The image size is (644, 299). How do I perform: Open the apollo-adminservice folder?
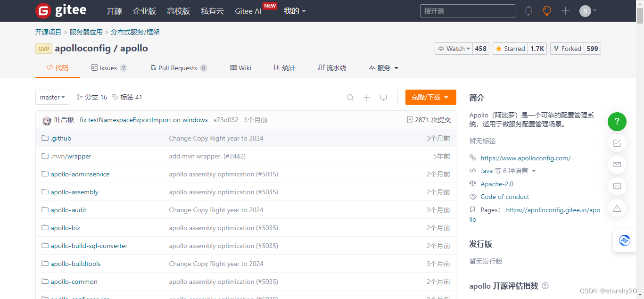click(80, 174)
